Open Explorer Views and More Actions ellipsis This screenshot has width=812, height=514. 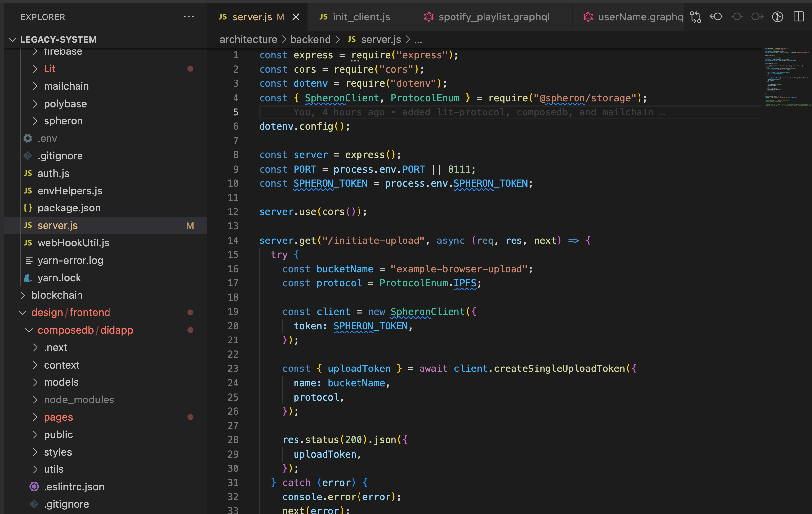pos(189,17)
